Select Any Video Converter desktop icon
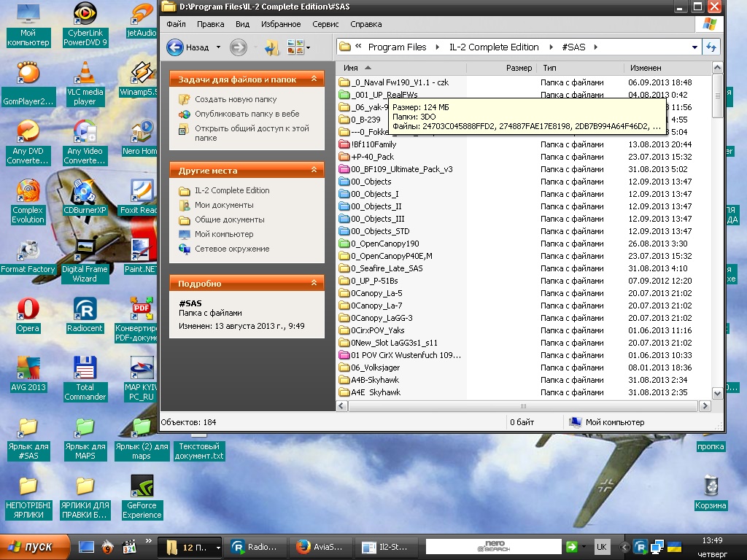This screenshot has width=747, height=560. click(x=85, y=142)
